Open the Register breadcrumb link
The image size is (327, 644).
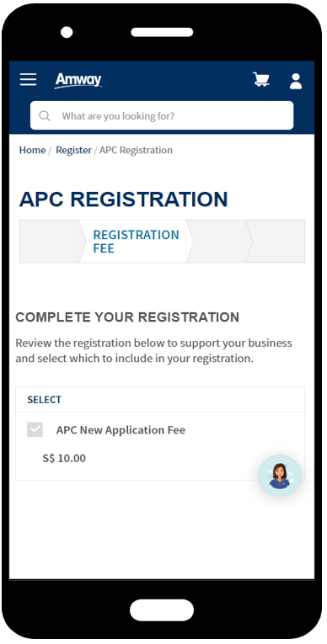[73, 151]
